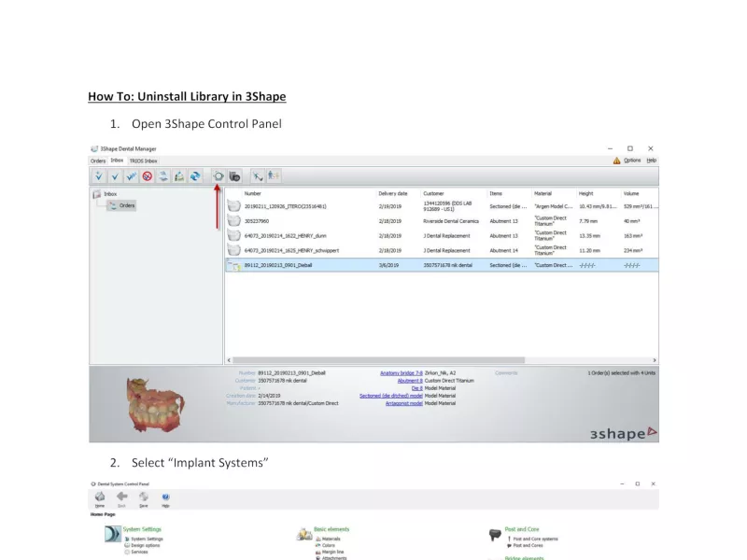Open Post and Core systems link
Screen dimensions: 747x560
(535, 539)
